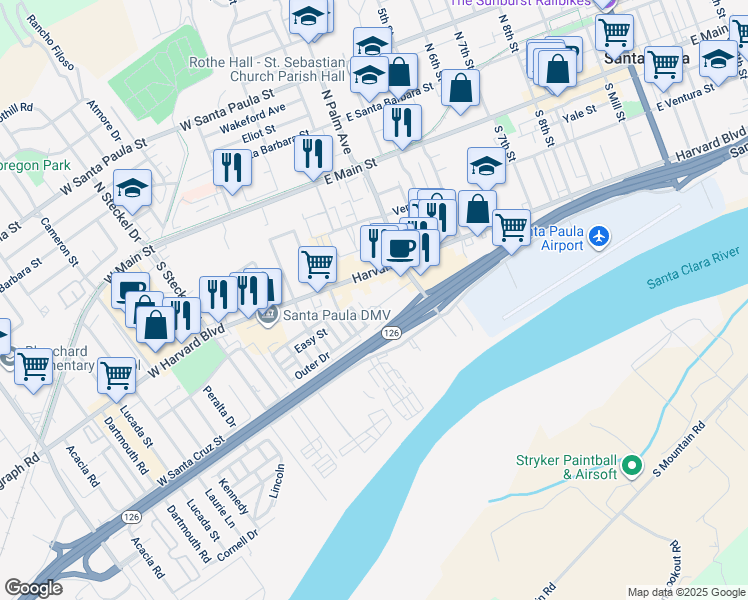The image size is (748, 600).
Task: Click the Rothe Hall St. Sebastian Church label
Action: coord(267,69)
